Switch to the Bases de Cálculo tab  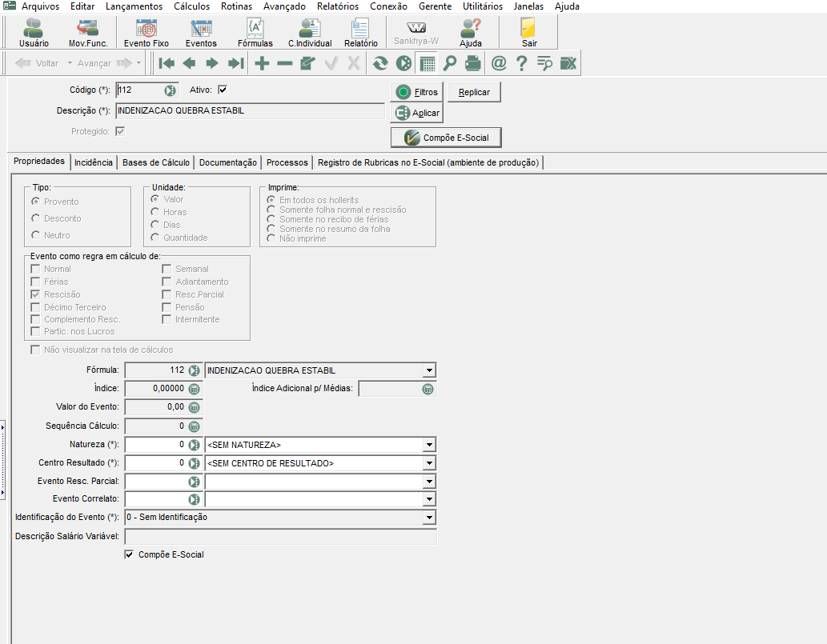click(x=155, y=162)
